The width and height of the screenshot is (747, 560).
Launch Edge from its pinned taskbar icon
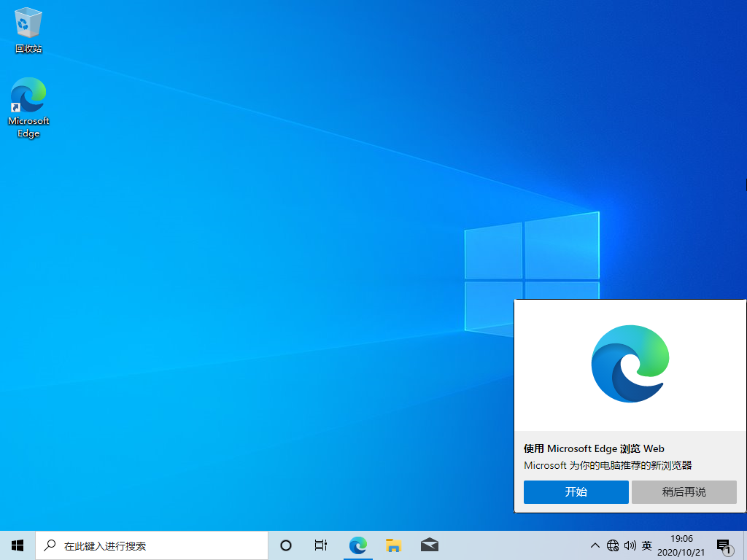(357, 545)
